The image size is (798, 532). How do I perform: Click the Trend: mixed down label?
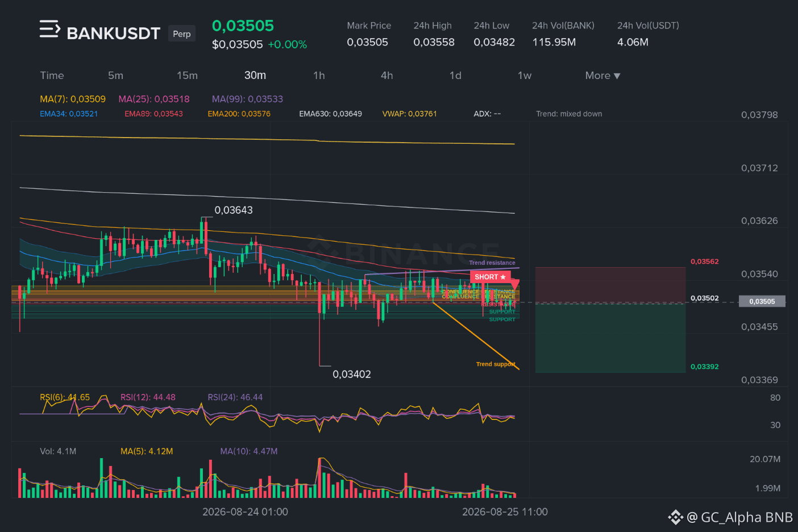point(569,114)
